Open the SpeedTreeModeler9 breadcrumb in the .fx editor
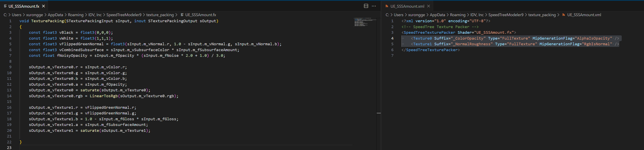 [x=124, y=15]
